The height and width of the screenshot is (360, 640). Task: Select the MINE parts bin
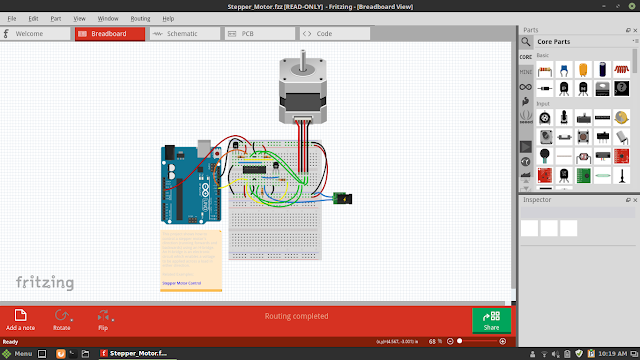tap(526, 72)
